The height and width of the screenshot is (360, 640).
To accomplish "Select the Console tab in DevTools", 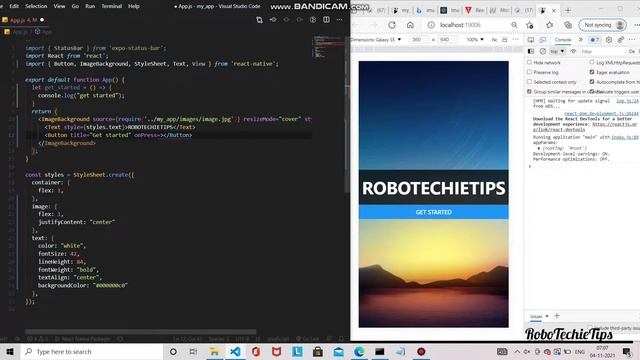I will (563, 40).
